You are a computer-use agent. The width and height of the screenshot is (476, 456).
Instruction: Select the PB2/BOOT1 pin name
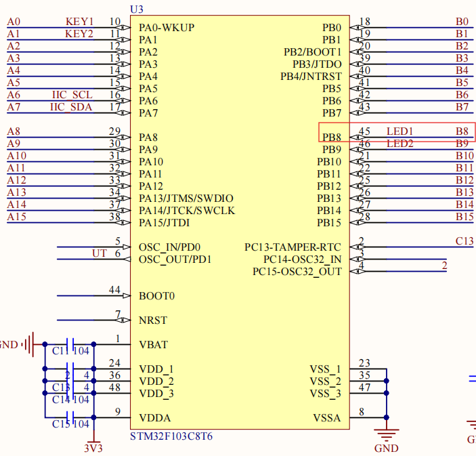coord(312,52)
